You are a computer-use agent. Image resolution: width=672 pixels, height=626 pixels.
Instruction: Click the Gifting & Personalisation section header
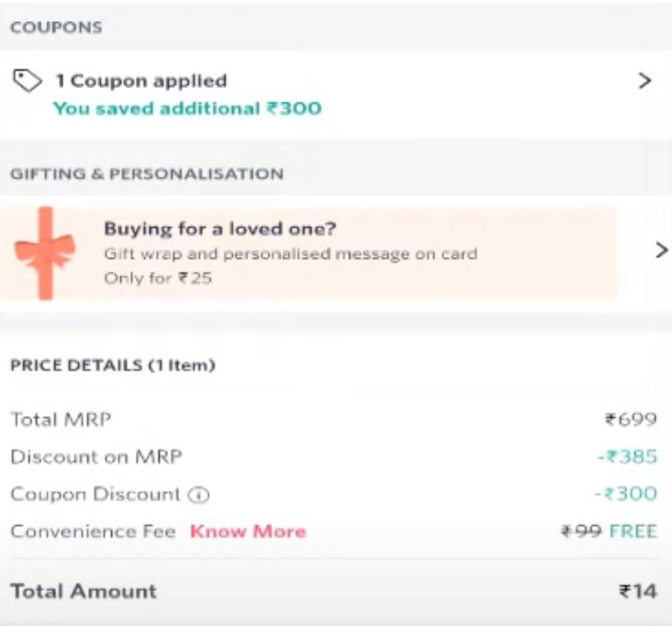click(147, 174)
